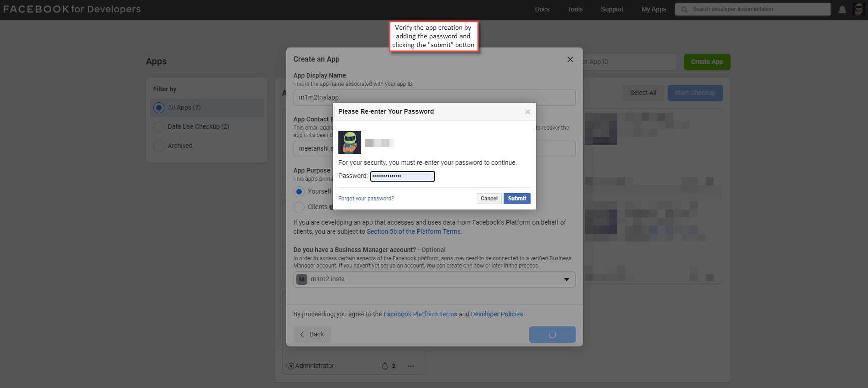Image resolution: width=868 pixels, height=388 pixels.
Task: Open Section 5b of the Platform Terms link
Action: 414,232
